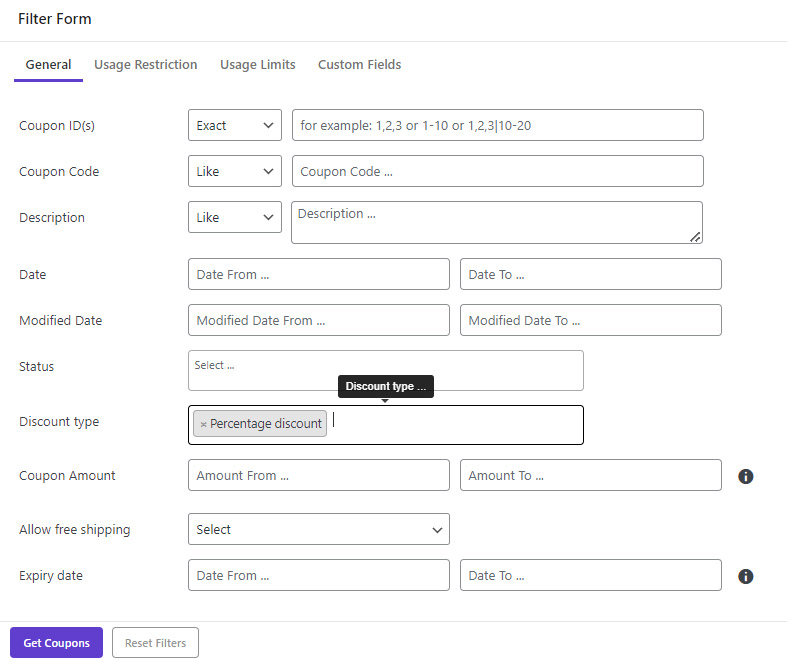The image size is (787, 661).
Task: Click the Expiry Date From field
Action: [x=319, y=575]
